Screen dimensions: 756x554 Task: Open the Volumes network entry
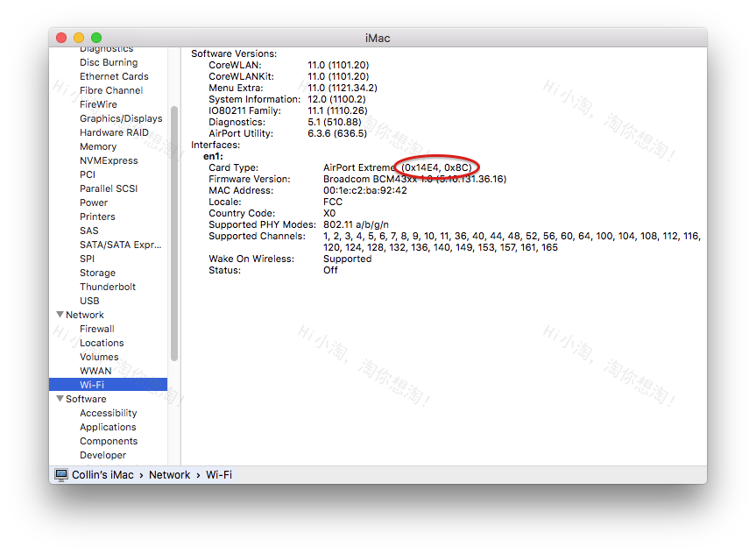coord(99,357)
